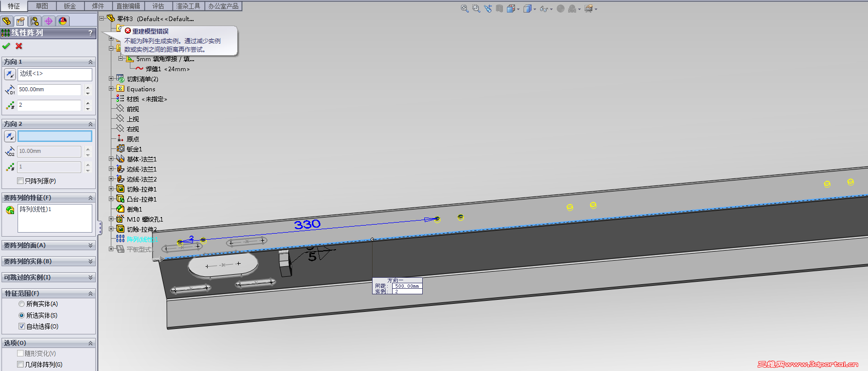Image resolution: width=868 pixels, height=371 pixels.
Task: Click the rebuild error red icon
Action: tap(128, 31)
